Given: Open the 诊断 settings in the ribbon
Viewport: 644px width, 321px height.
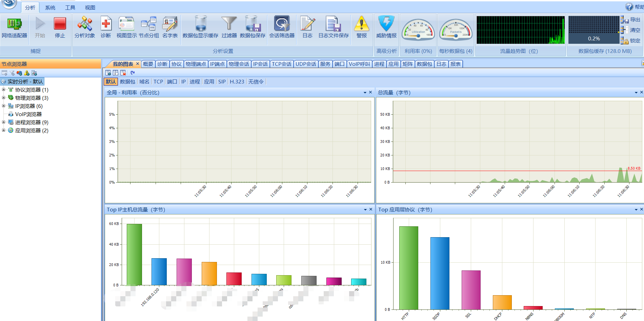Looking at the screenshot, I should point(106,28).
